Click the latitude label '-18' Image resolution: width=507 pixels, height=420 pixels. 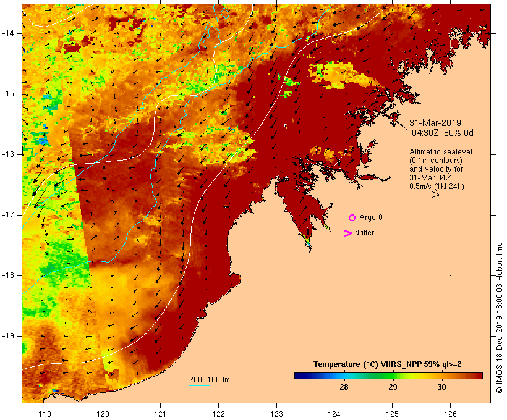coord(8,275)
